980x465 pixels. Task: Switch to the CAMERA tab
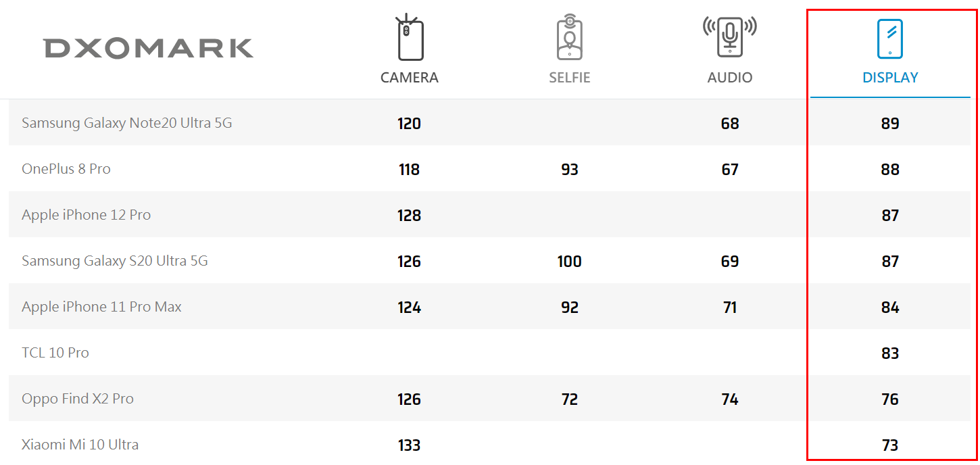(410, 78)
